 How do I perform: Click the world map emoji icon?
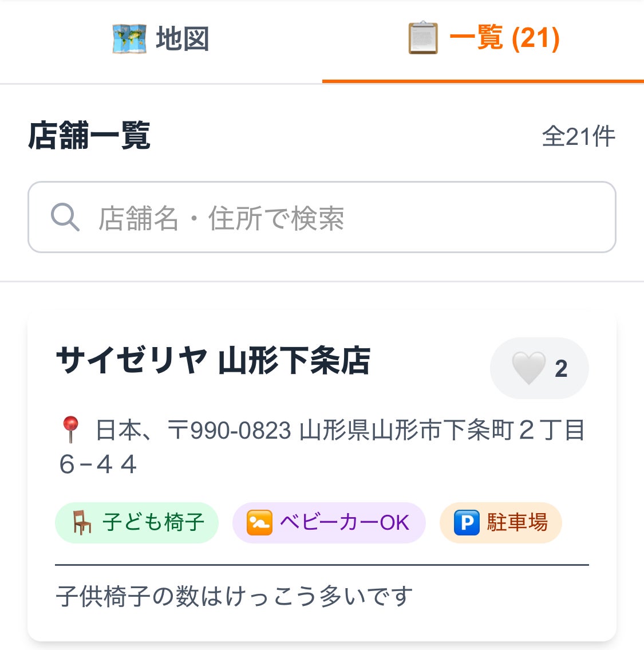[129, 40]
